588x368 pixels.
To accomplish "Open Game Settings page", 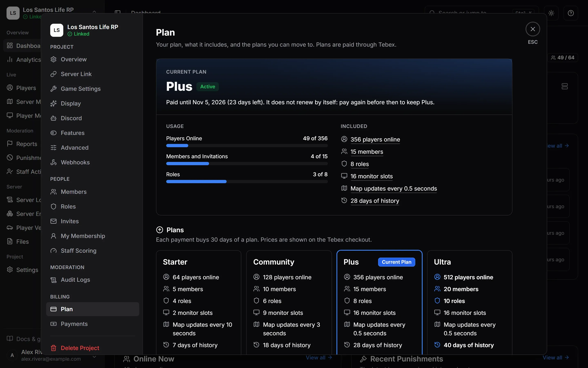I will click(92, 89).
